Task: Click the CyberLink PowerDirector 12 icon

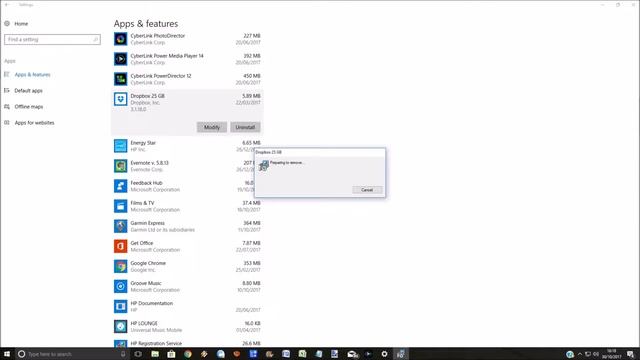Action: tap(120, 79)
